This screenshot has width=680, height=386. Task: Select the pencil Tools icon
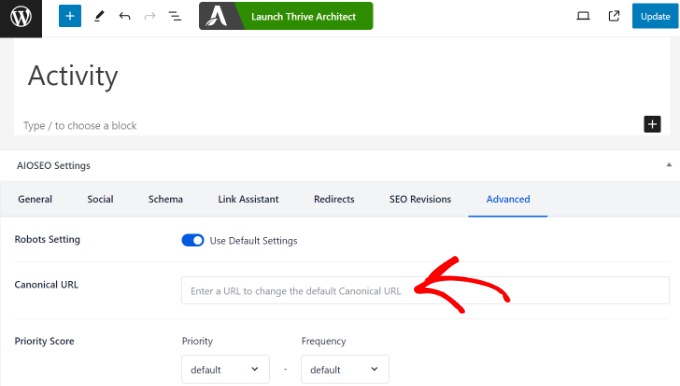pos(99,16)
